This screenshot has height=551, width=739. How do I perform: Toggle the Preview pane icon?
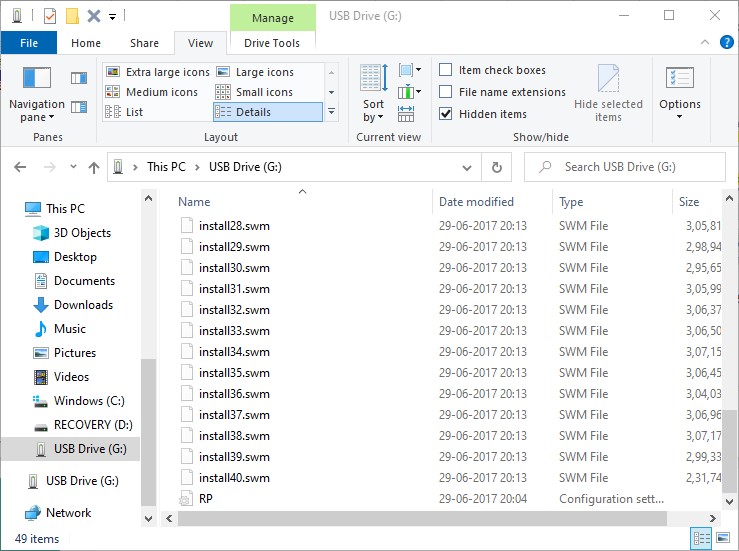(x=79, y=78)
